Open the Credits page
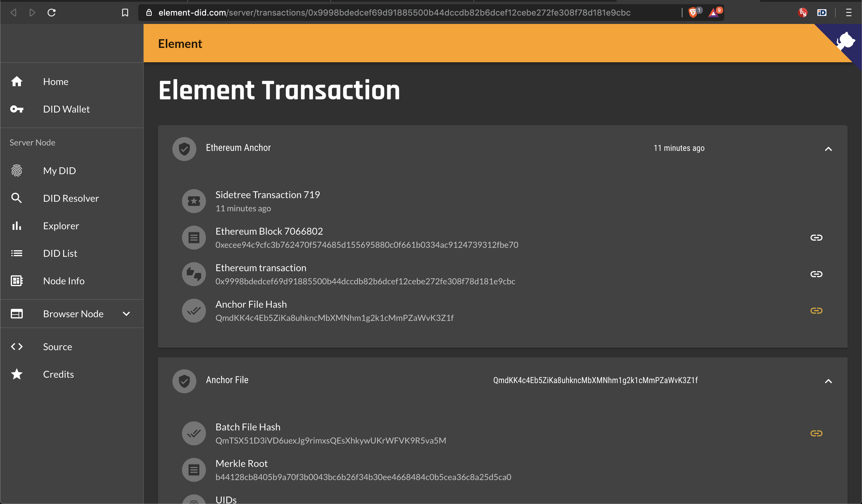The height and width of the screenshot is (504, 862). [x=58, y=374]
